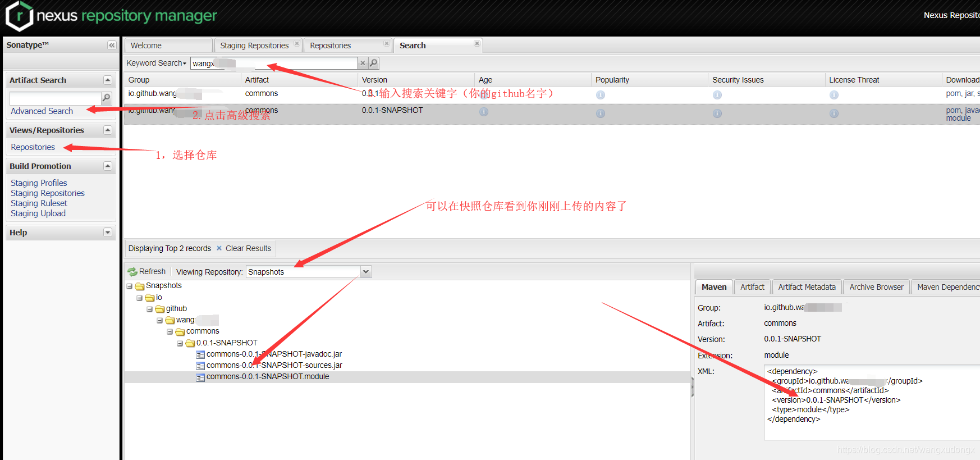980x460 pixels.
Task: Sort results by Version column header
Action: coord(416,80)
